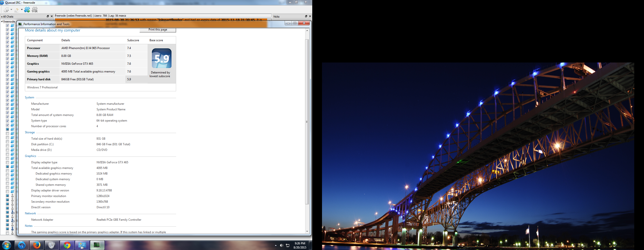Click the driver version '9.18.13.4788'

pyautogui.click(x=104, y=190)
